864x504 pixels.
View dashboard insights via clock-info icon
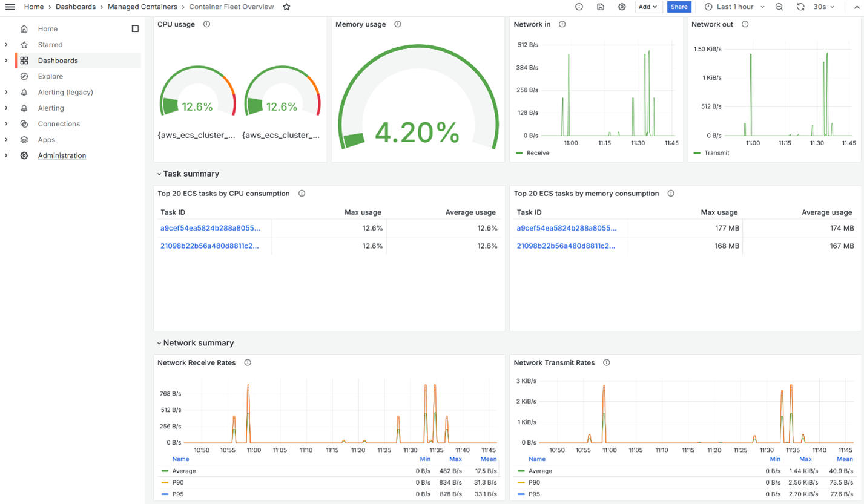point(578,7)
